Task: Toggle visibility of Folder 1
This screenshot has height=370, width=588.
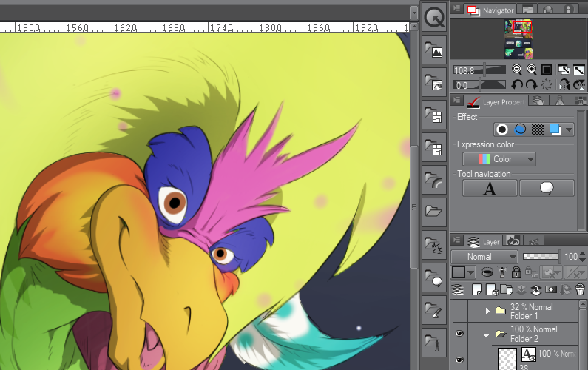Action: tap(459, 311)
